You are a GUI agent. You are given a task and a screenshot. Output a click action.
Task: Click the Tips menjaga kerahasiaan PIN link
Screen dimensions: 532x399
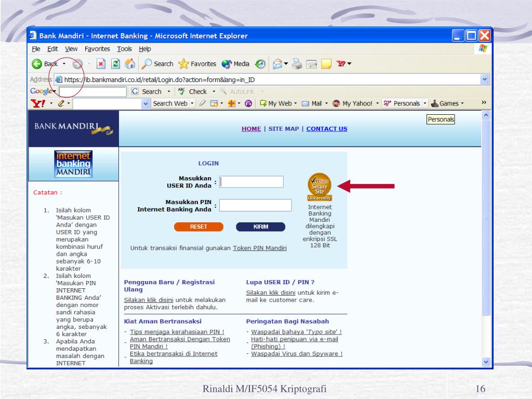(177, 332)
